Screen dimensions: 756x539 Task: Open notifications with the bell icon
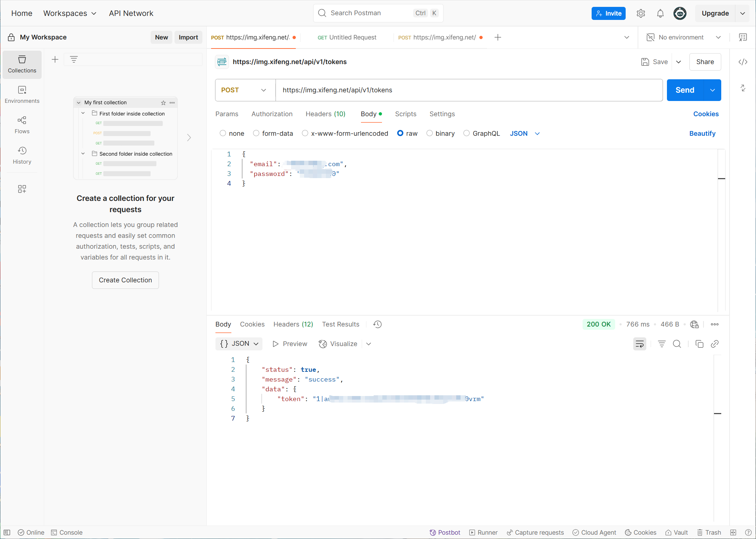coord(660,13)
